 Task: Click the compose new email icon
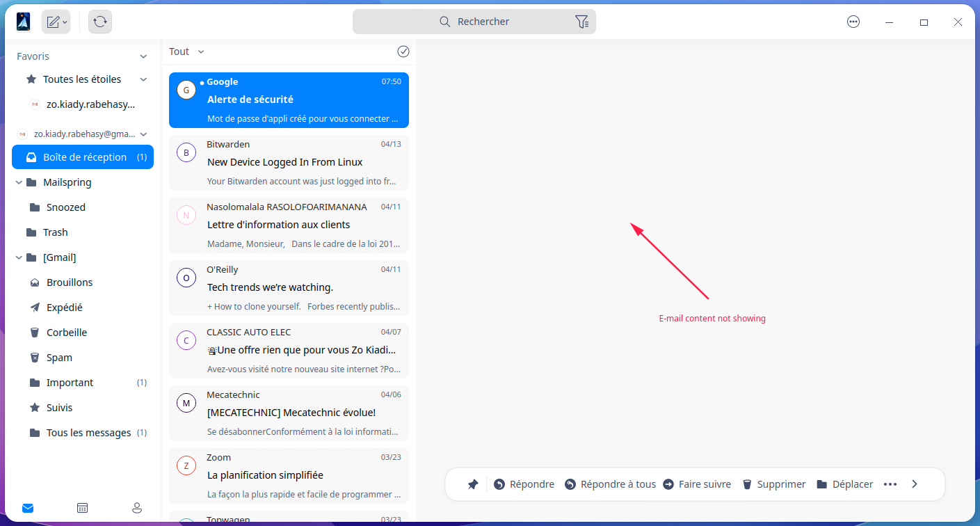52,22
